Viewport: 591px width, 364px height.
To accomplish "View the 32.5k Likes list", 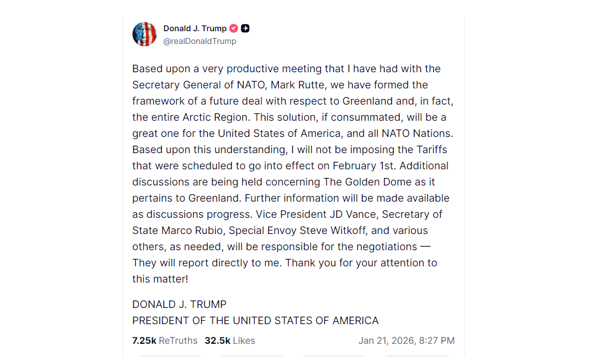I will [x=230, y=340].
